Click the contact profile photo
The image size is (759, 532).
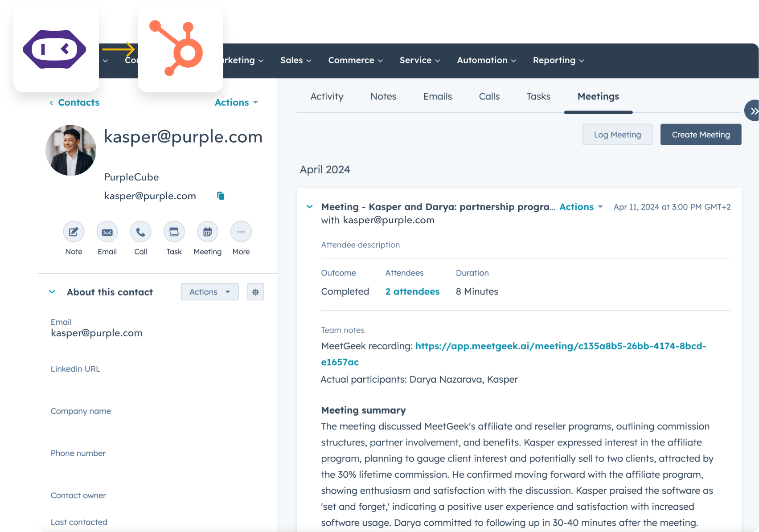point(71,151)
